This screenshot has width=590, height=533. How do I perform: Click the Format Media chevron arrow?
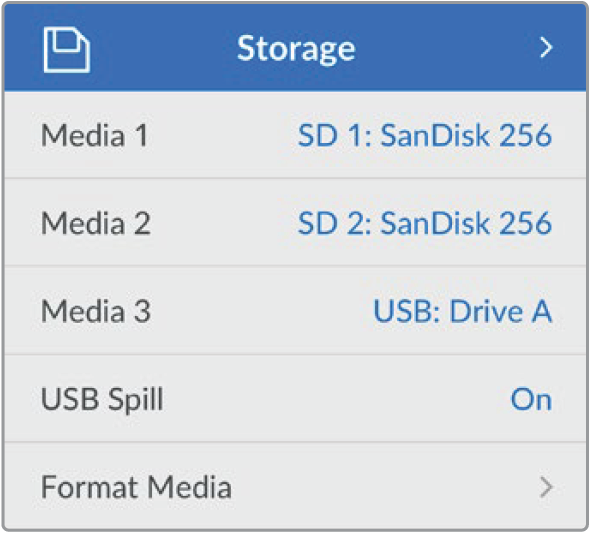coord(546,487)
